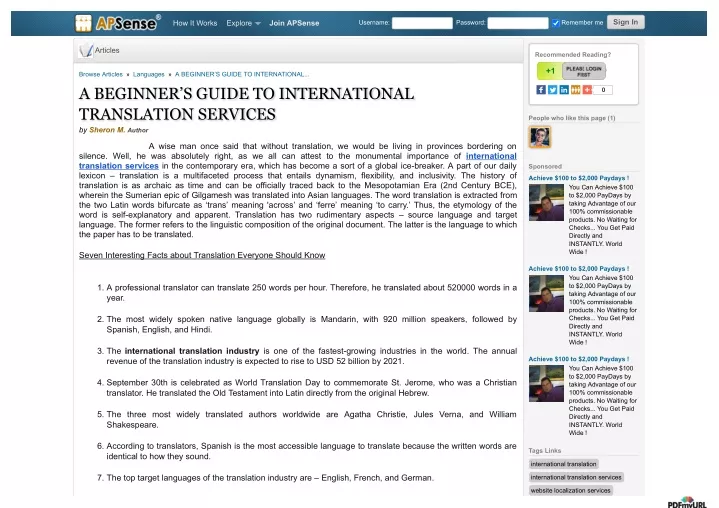
Task: Click the first sponsored ad thumbnail
Action: click(x=546, y=203)
